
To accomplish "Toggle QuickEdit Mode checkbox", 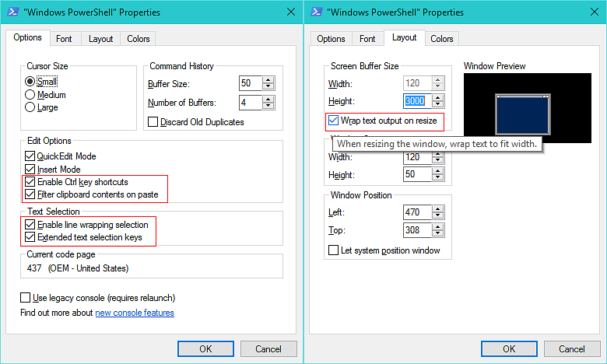I will (30, 156).
